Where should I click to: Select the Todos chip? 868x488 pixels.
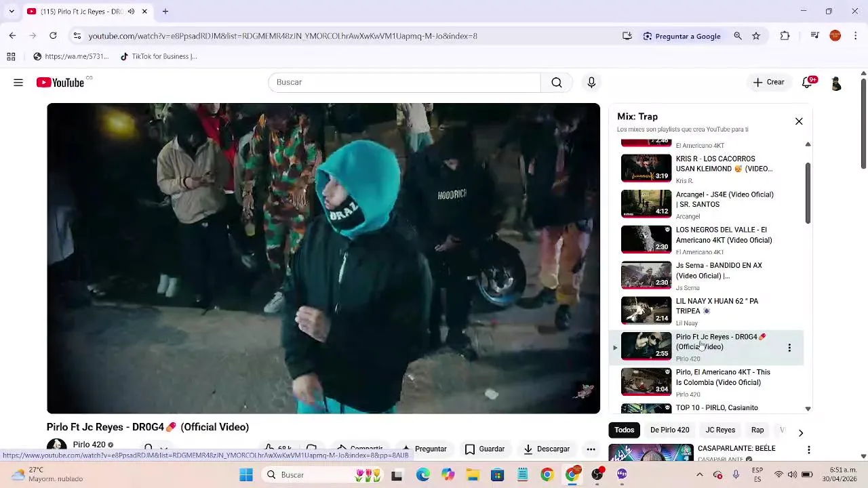625,430
